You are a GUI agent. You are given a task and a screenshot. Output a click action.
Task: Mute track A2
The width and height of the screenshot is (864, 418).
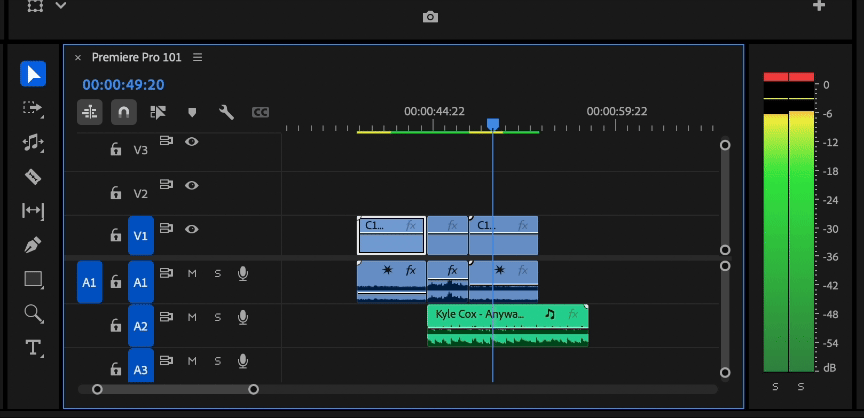point(192,317)
